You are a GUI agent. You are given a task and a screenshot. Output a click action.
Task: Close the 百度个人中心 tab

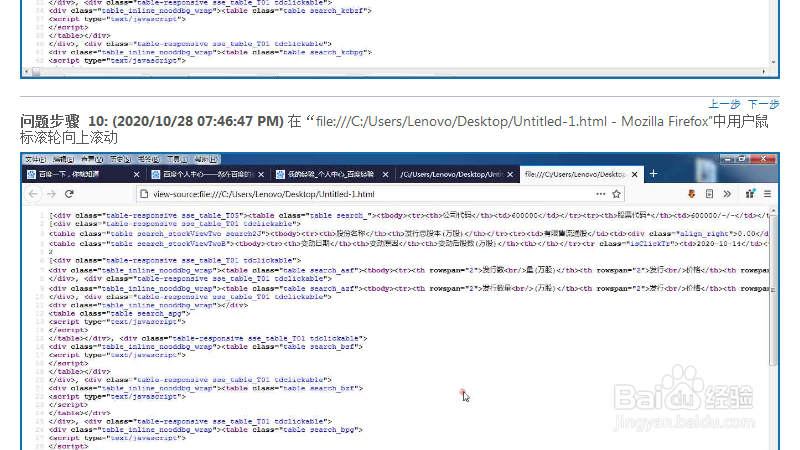(261, 174)
